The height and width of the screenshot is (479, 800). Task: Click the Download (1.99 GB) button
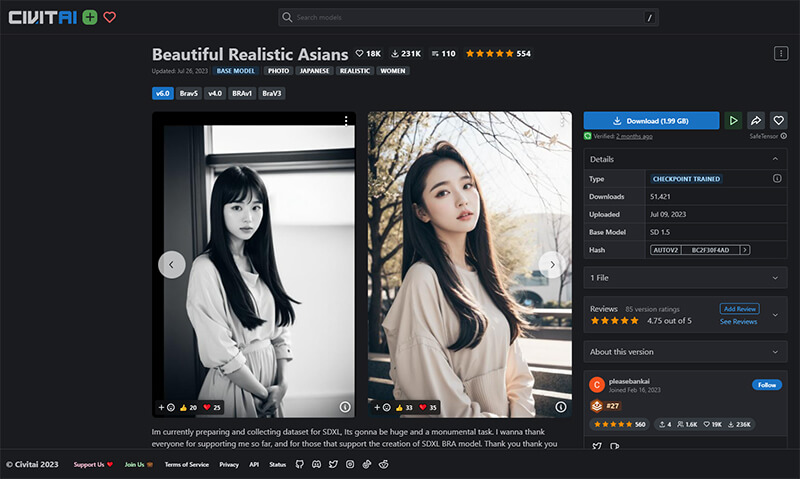coord(651,120)
